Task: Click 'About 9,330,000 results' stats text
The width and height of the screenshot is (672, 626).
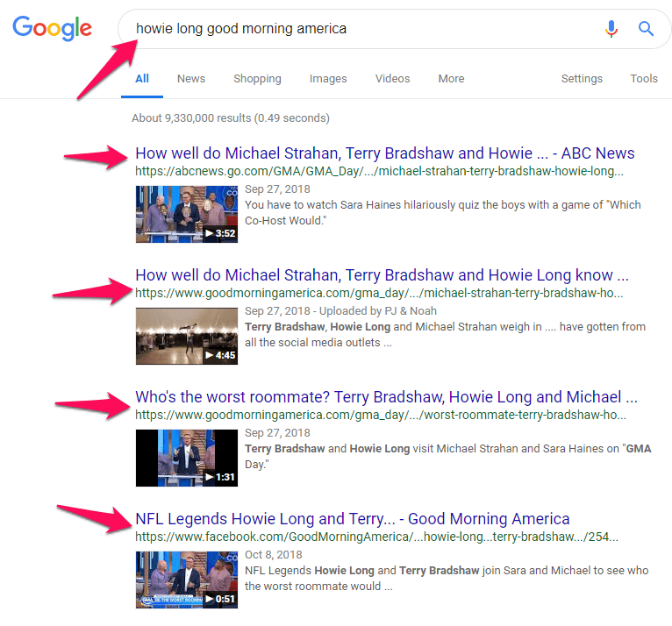Action: (x=231, y=118)
